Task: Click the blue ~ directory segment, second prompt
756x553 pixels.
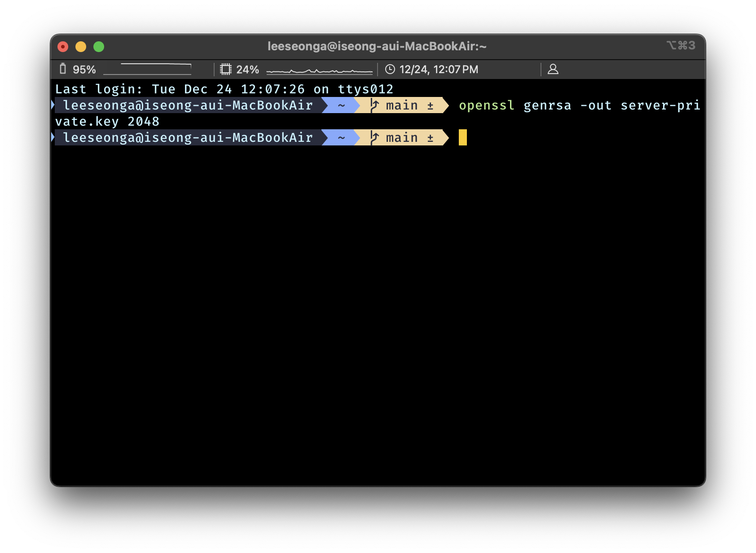Action: tap(341, 137)
